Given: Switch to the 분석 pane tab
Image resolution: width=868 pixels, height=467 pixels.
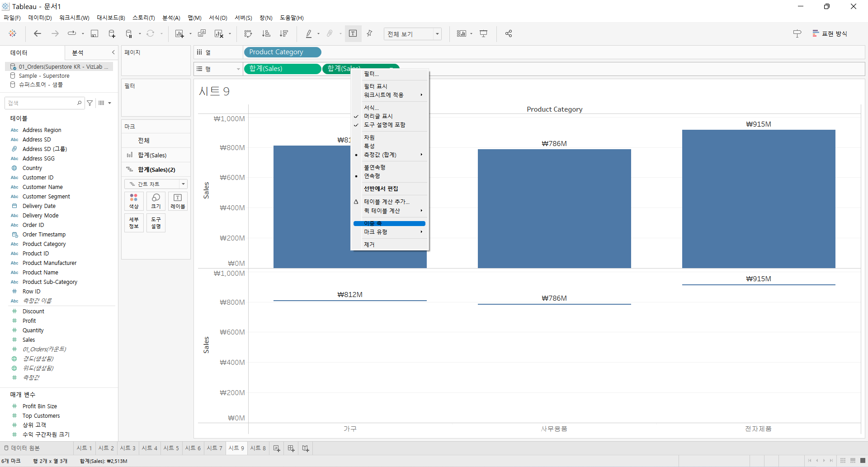Looking at the screenshot, I should 78,52.
